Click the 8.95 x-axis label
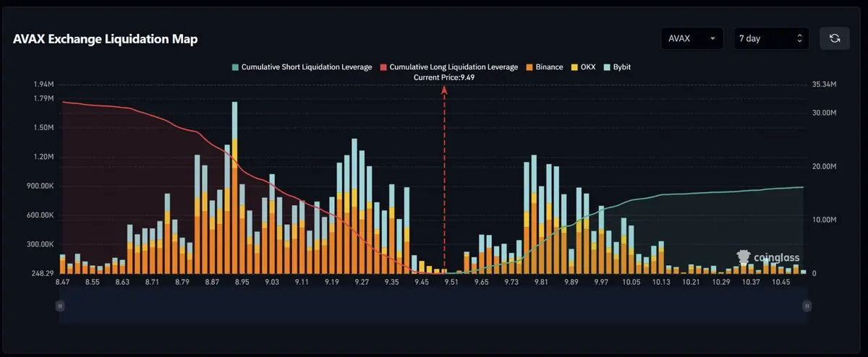Image resolution: width=868 pixels, height=357 pixels. tap(242, 283)
